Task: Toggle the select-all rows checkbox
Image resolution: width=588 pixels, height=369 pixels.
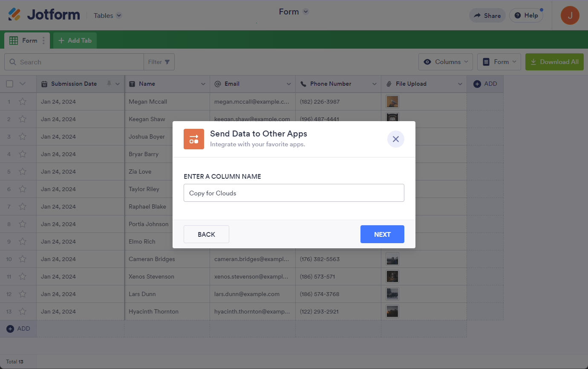Action: click(x=9, y=84)
